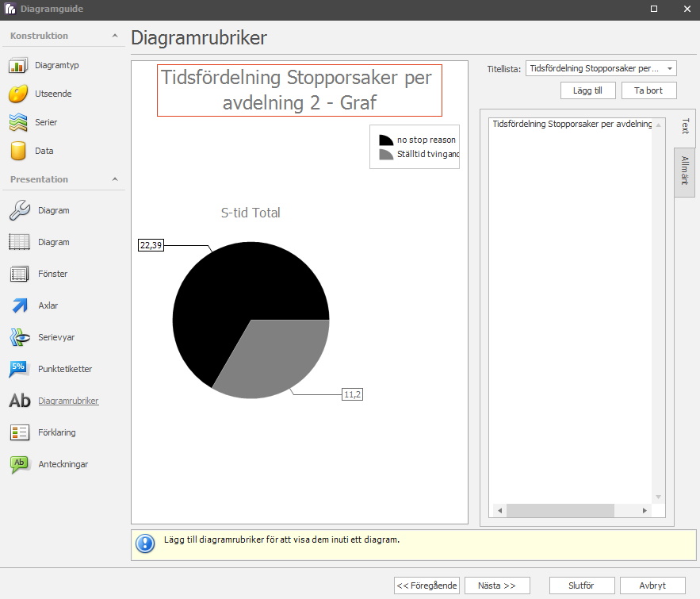Open the wrench Diagram settings icon
This screenshot has width=700, height=599.
pyautogui.click(x=20, y=210)
